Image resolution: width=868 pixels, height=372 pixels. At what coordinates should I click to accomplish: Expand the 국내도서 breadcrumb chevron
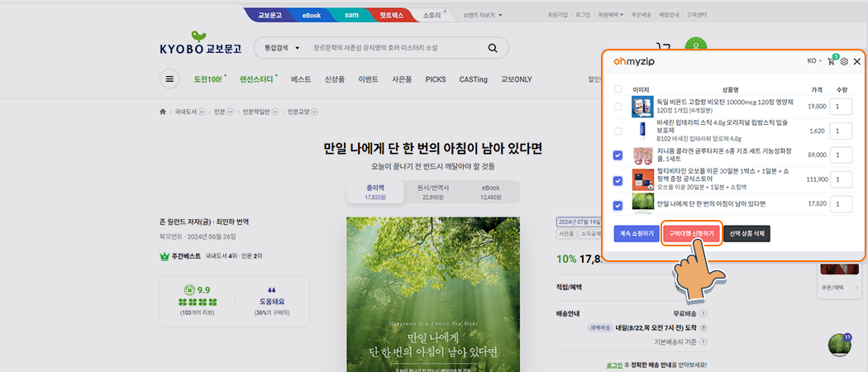point(202,112)
